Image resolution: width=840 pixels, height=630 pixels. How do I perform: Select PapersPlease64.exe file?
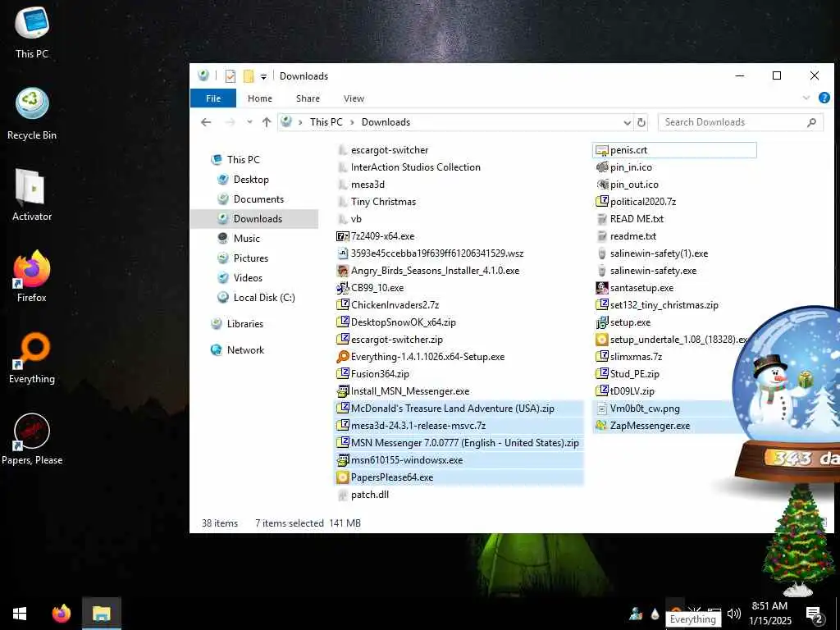pyautogui.click(x=391, y=477)
